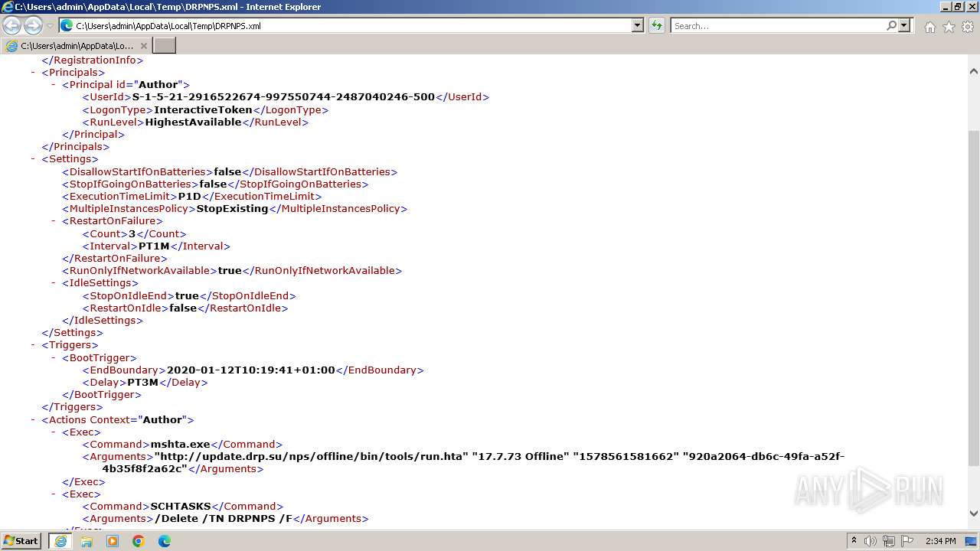
Task: Collapse the Triggers node
Action: coord(33,345)
